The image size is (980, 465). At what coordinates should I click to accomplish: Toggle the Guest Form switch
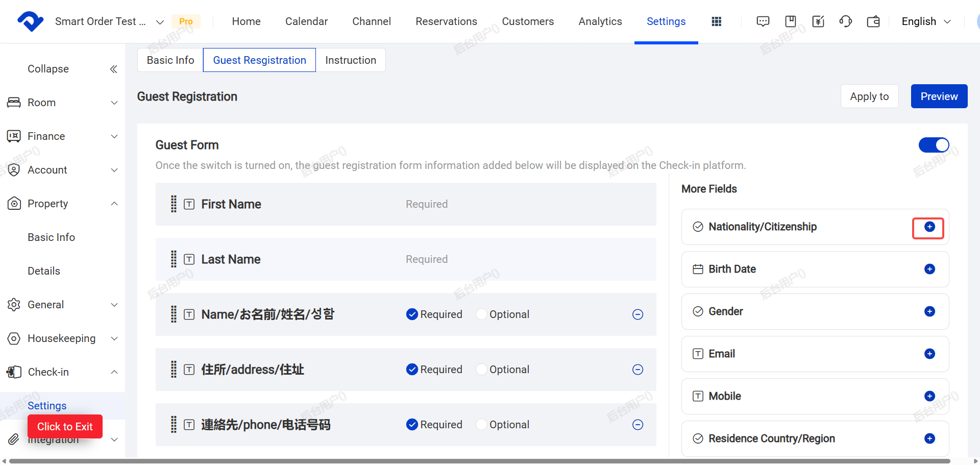click(x=934, y=145)
